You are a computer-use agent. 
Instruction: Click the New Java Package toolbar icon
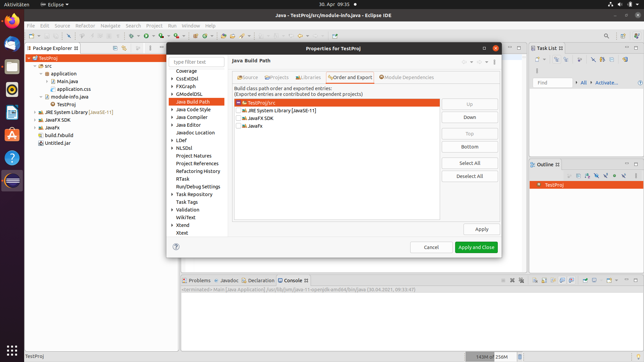point(196,36)
